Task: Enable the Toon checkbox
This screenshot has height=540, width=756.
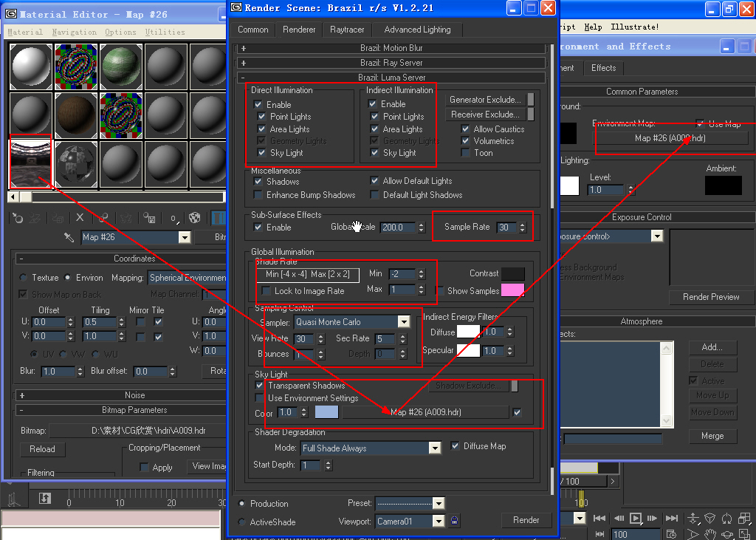Action: pos(465,152)
